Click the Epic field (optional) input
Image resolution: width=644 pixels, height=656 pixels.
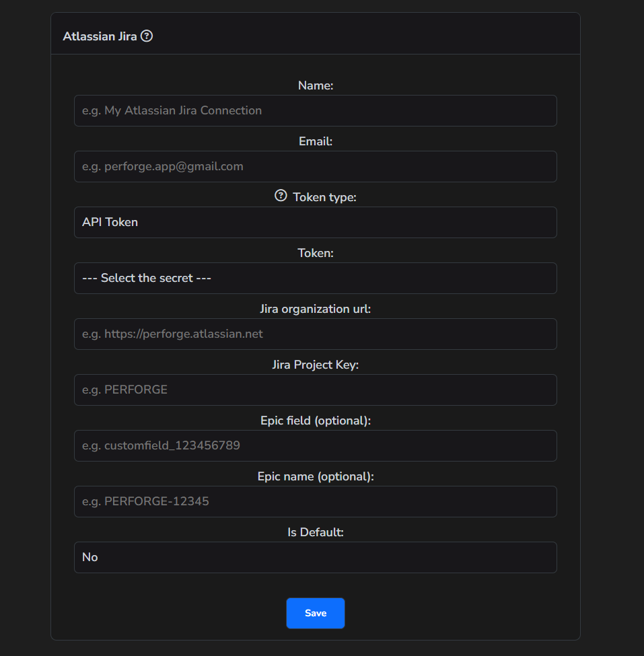pos(315,445)
